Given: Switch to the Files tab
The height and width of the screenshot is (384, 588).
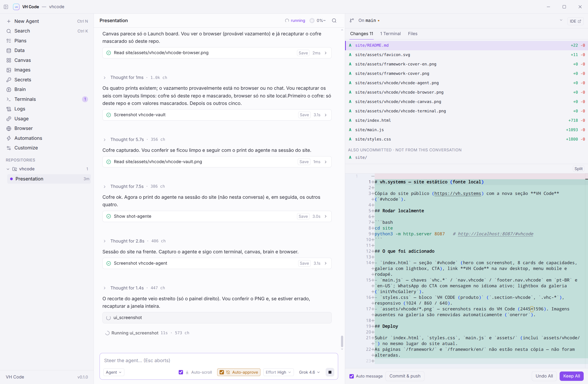Looking at the screenshot, I should click(413, 34).
